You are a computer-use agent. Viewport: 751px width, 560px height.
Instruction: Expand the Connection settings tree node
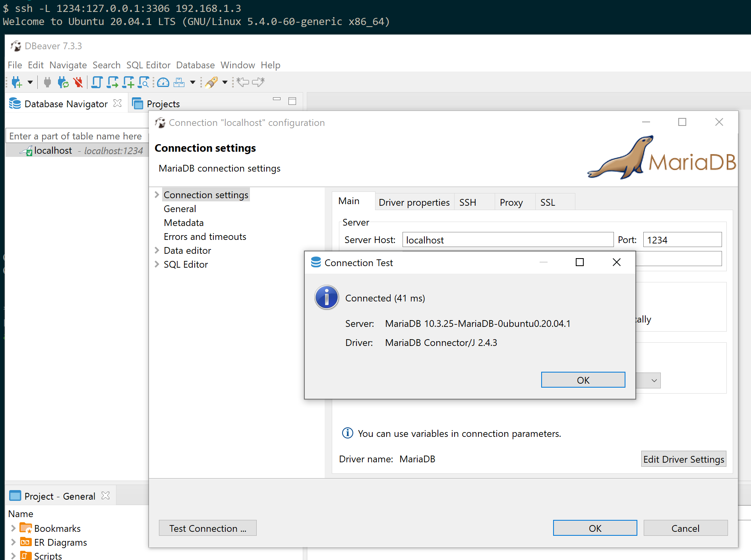coord(157,195)
